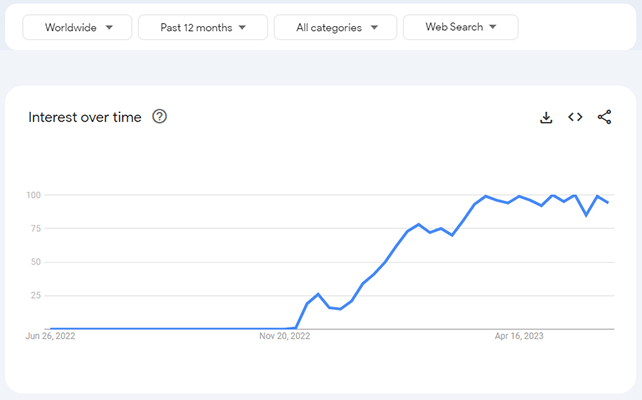Select the Apr 16, 2023 date label
The height and width of the screenshot is (400, 642).
520,337
